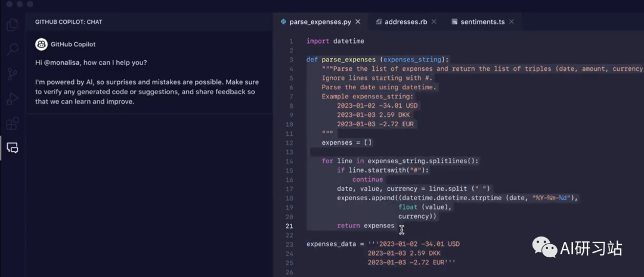644x277 pixels.
Task: Click 'Ignore lines starting with #.' docstring line
Action: pos(377,78)
